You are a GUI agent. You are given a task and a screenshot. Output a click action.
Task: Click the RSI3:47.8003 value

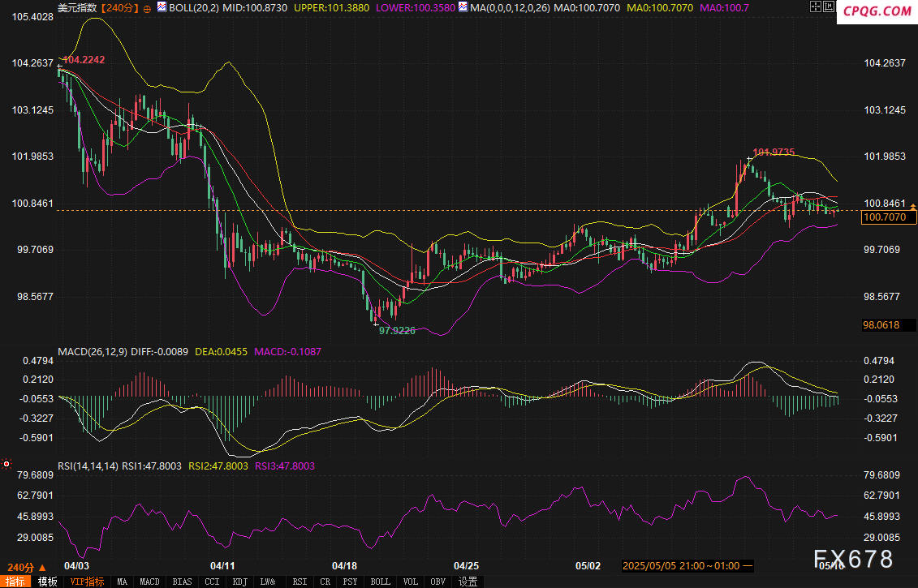pos(285,466)
